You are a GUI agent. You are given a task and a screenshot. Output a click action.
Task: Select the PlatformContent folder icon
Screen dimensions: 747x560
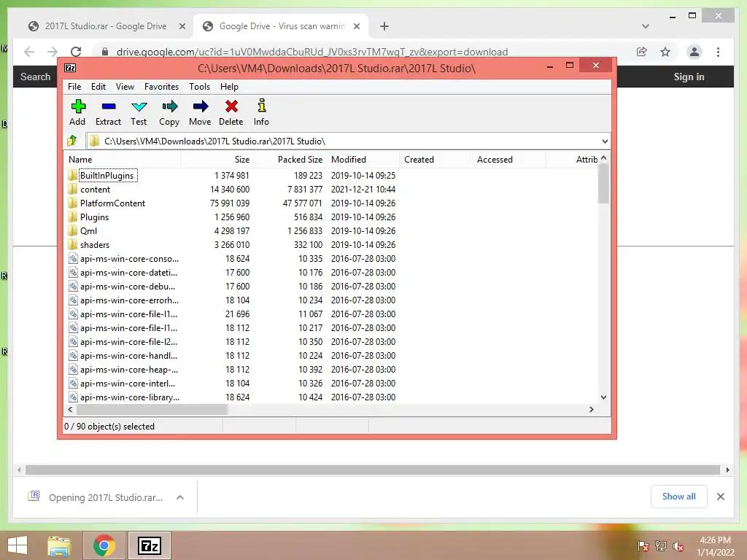pyautogui.click(x=72, y=203)
